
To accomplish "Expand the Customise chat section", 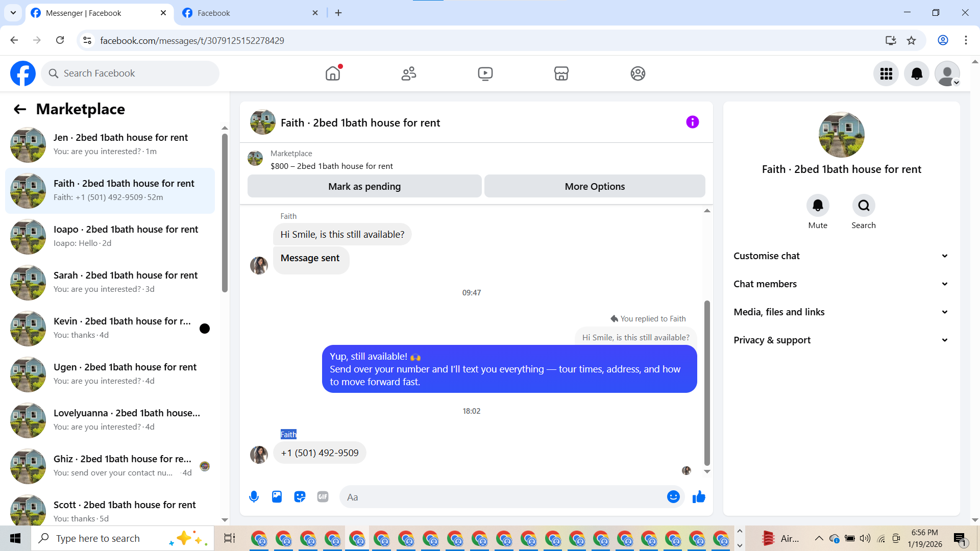I will (x=841, y=256).
